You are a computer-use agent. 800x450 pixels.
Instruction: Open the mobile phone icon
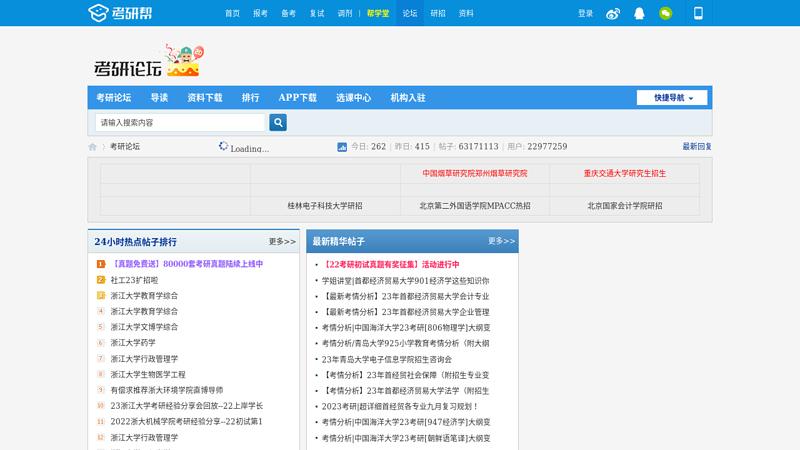point(698,13)
